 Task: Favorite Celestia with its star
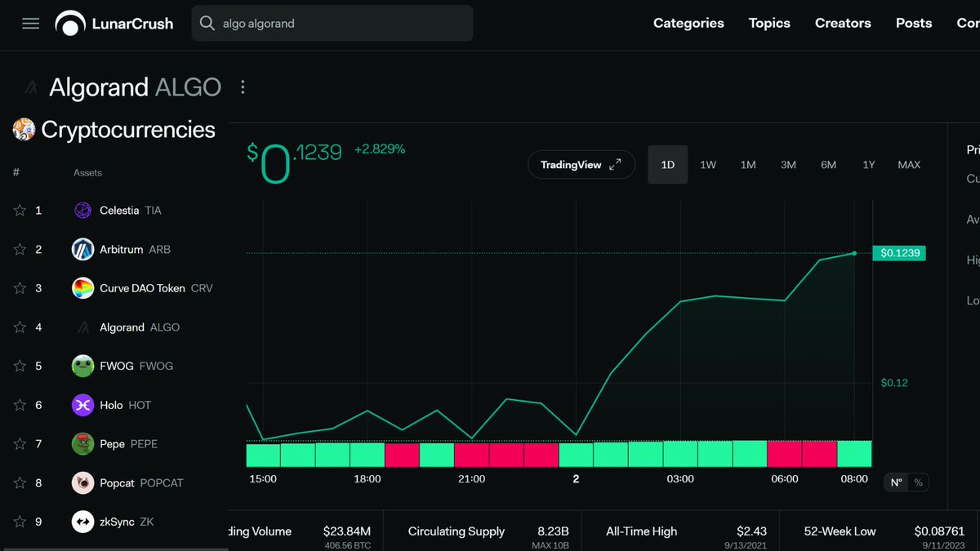click(20, 211)
